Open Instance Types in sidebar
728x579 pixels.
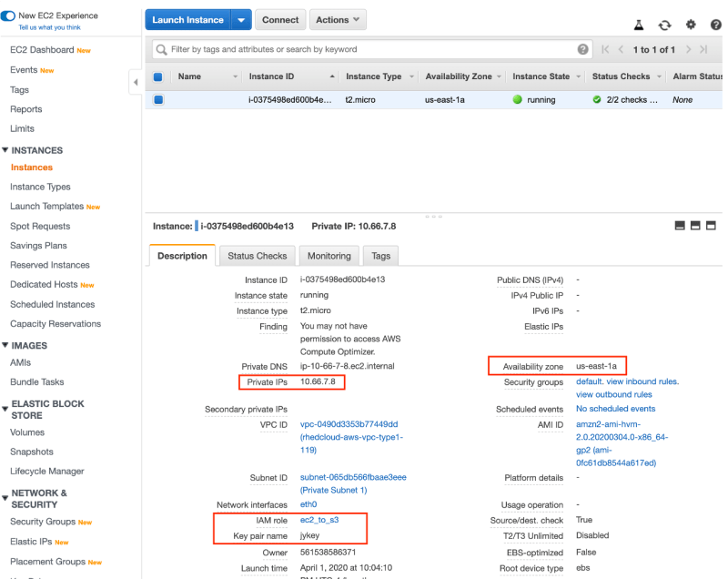40,187
